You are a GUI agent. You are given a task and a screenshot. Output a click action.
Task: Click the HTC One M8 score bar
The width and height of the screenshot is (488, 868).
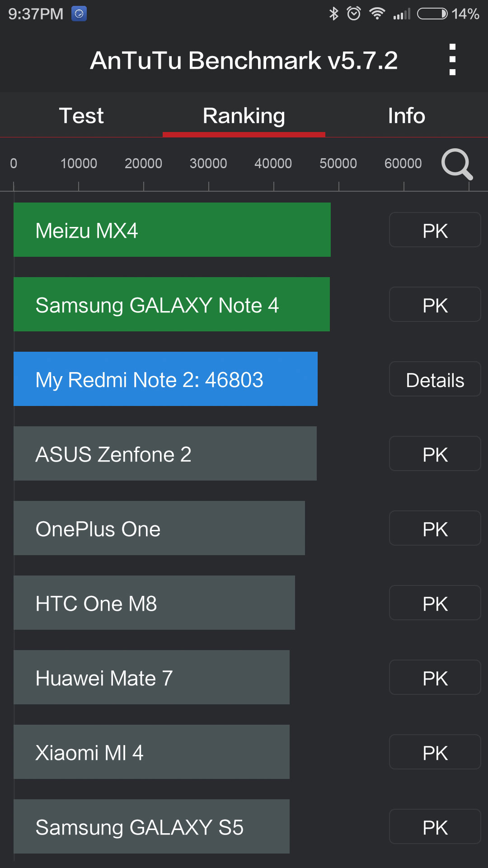click(x=154, y=603)
